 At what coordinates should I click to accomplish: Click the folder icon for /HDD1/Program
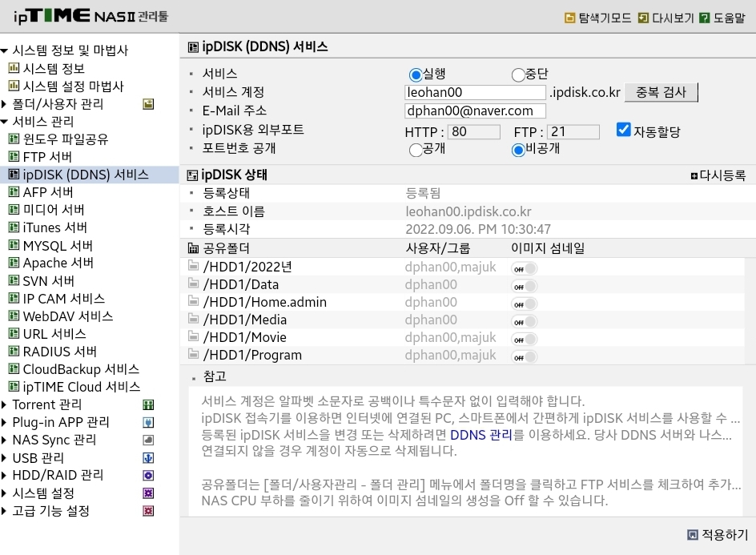point(193,355)
